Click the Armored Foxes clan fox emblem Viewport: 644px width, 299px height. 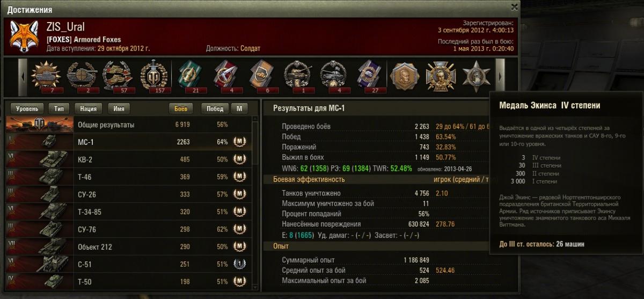tap(24, 37)
